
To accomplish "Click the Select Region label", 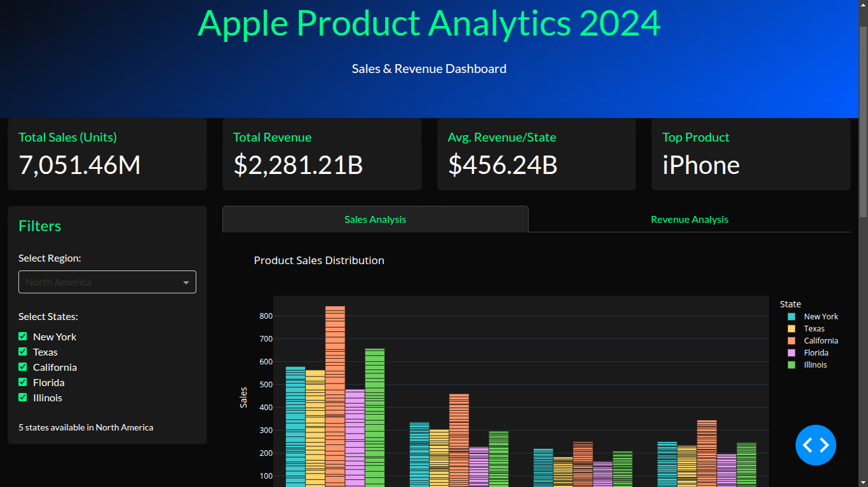I will (50, 258).
